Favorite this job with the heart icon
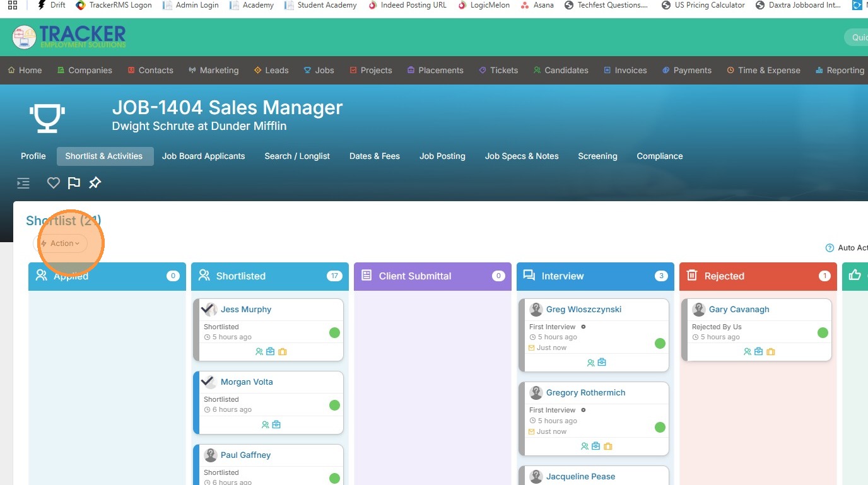The width and height of the screenshot is (868, 485). tap(54, 183)
